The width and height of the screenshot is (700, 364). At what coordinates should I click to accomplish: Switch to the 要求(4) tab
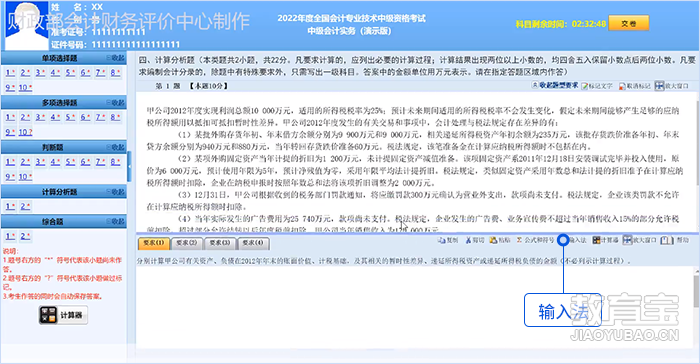pos(253,243)
